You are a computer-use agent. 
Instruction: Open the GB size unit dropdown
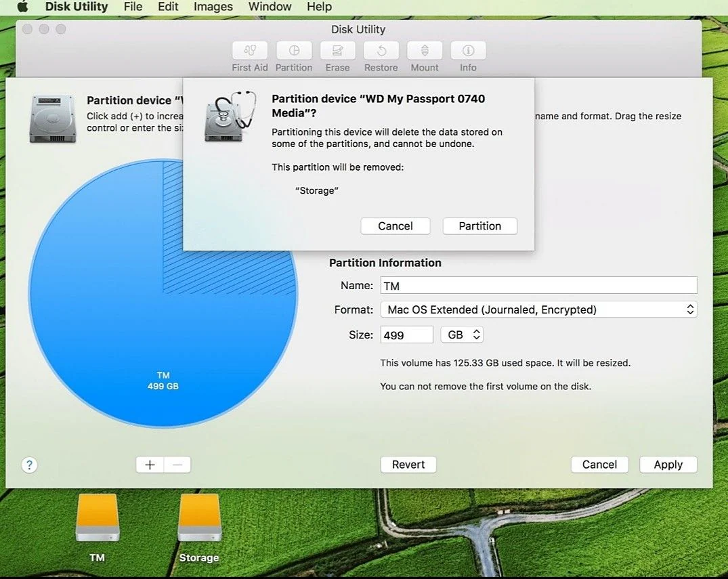(462, 335)
